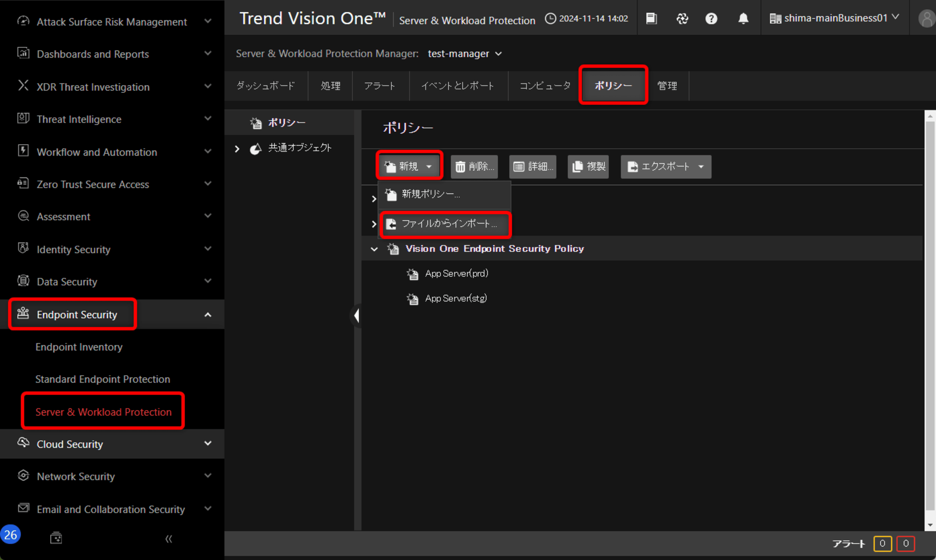Choose 新規ポリシー... from the menu
Screen dimensions: 936x560
tap(445, 194)
